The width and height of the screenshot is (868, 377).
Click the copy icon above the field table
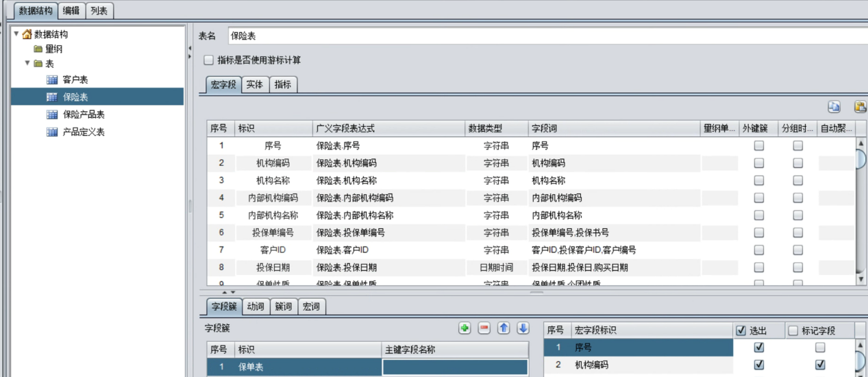coord(834,106)
